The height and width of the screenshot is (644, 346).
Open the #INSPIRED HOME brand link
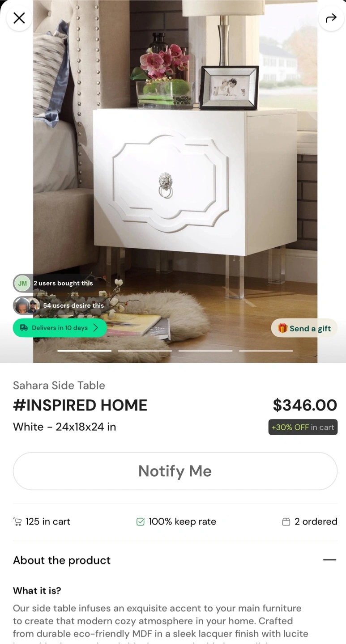(x=80, y=405)
